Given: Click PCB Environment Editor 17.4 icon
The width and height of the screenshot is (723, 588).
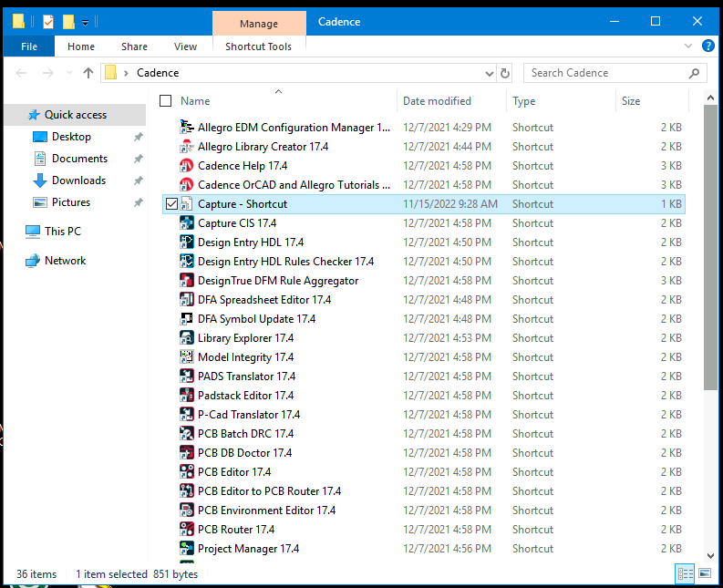Looking at the screenshot, I should pyautogui.click(x=186, y=511).
